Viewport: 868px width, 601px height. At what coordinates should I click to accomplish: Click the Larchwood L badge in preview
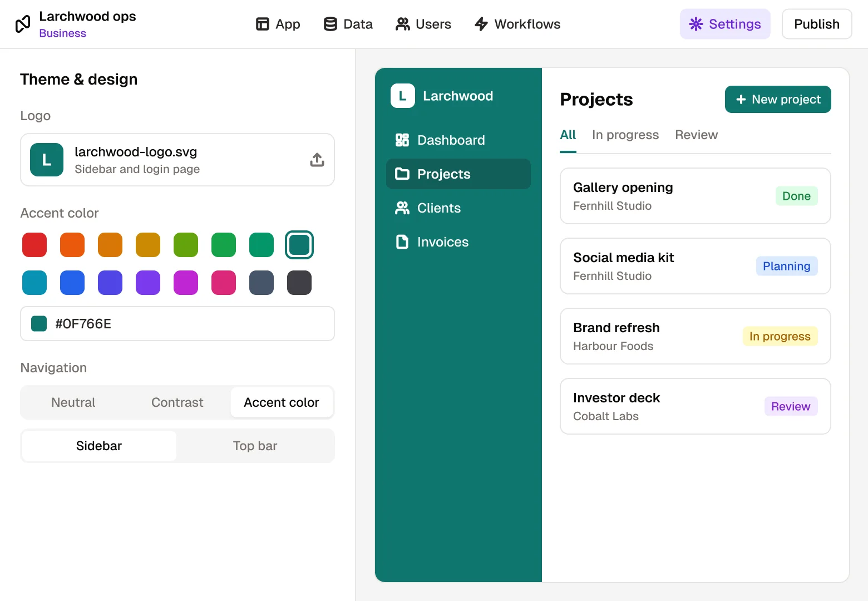click(403, 96)
